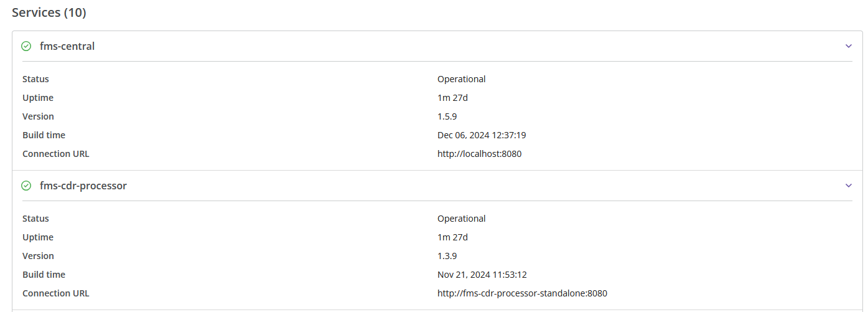This screenshot has height=312, width=868.
Task: Click the fms-cdr-processor service title
Action: pyautogui.click(x=83, y=186)
